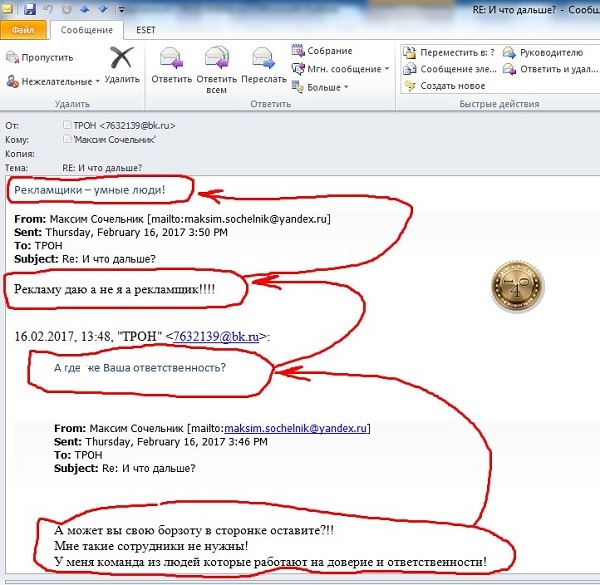Reply to all with Ответить всем
Viewport: 600px width, 585px height.
pyautogui.click(x=217, y=70)
